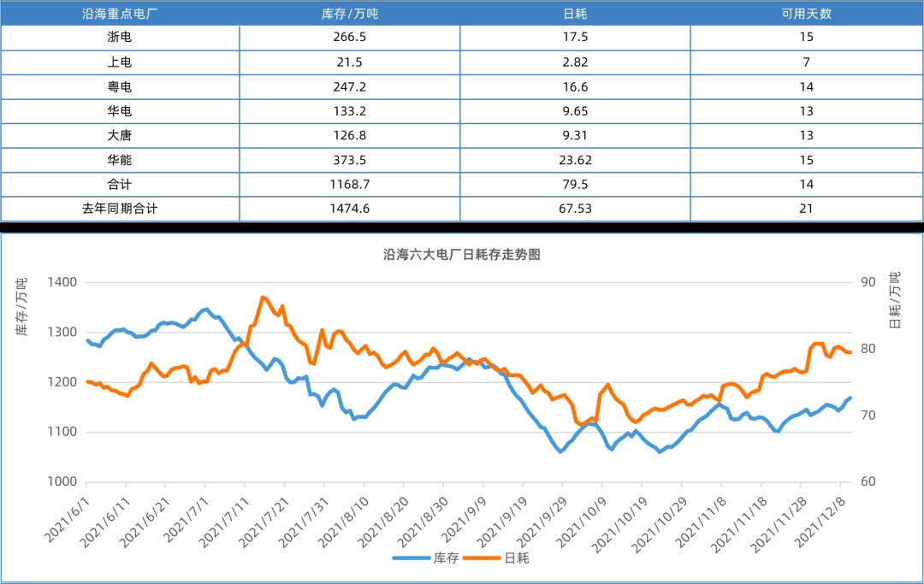This screenshot has width=924, height=584.
Task: Click the 90 right axis tick label
Action: [x=868, y=282]
